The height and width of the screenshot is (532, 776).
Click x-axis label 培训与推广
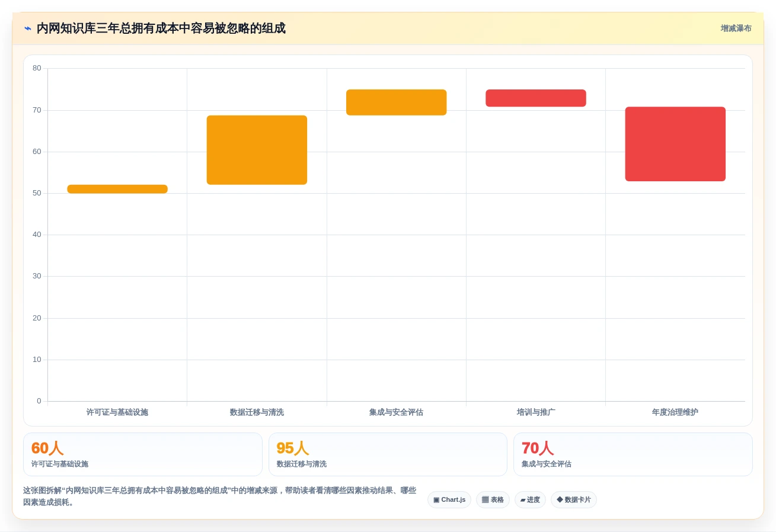[536, 412]
